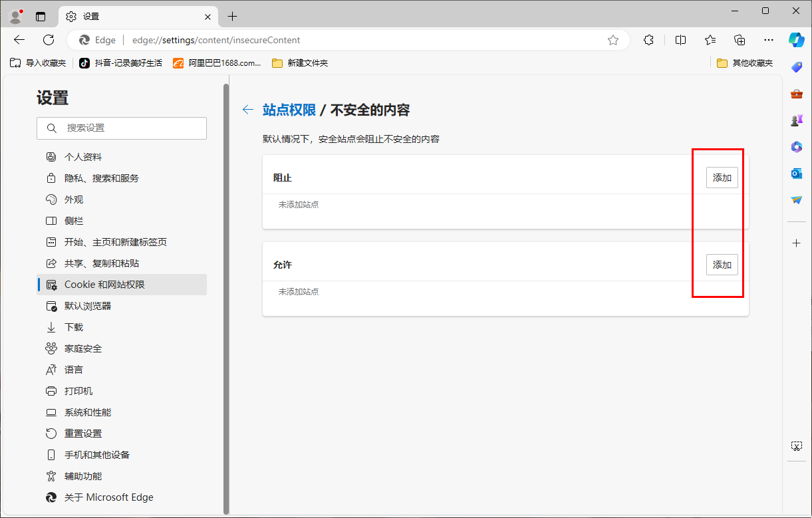Launch Copilot from the toolbar
Viewport: 812px width, 518px height.
click(x=797, y=40)
